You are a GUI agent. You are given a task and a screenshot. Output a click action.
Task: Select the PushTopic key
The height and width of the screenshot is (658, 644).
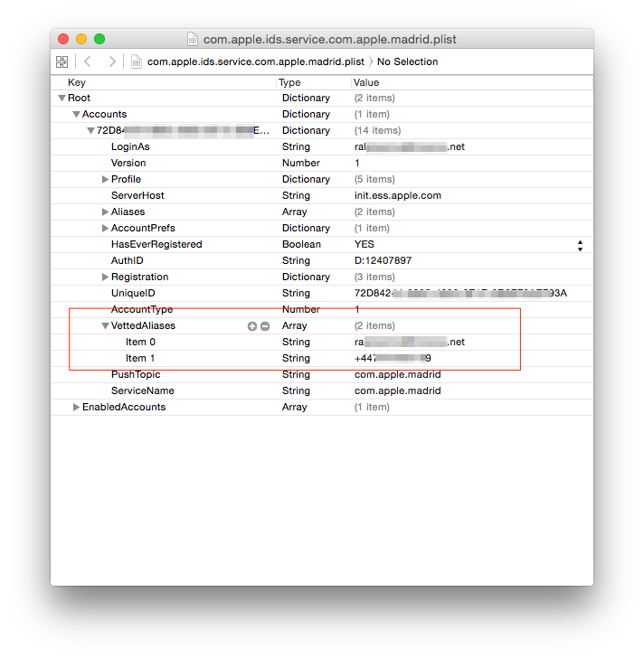click(x=136, y=374)
